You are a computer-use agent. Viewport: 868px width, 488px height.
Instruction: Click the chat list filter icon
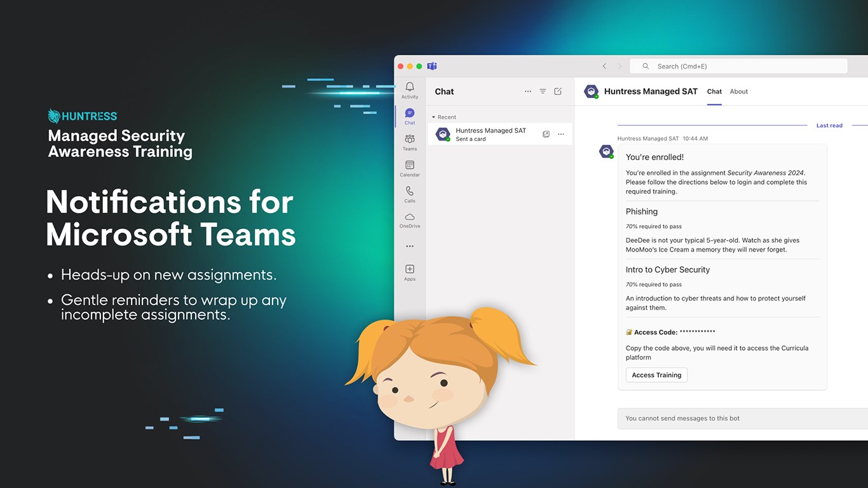click(x=543, y=91)
